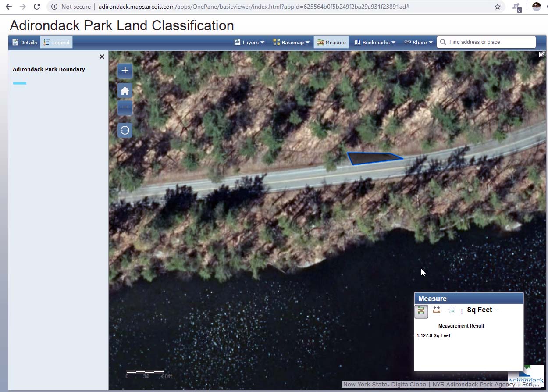Click the Find address or place field
Image resolution: width=548 pixels, height=392 pixels.
pyautogui.click(x=490, y=42)
